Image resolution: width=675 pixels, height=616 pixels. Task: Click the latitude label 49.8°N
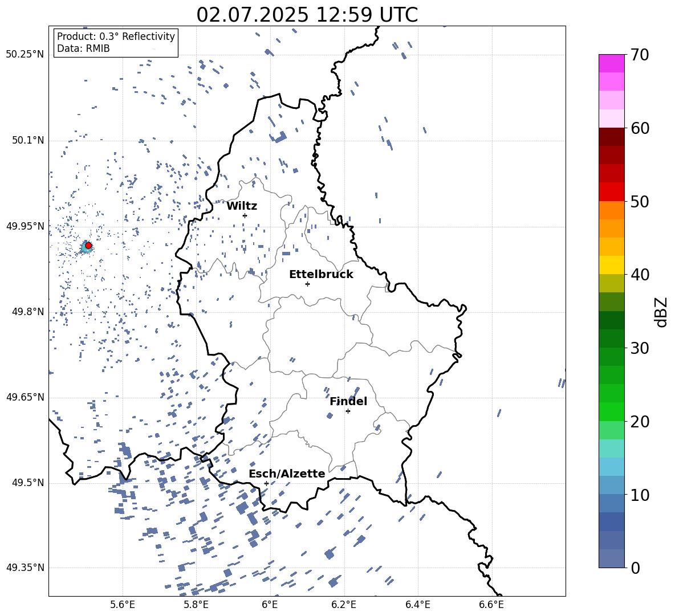[x=28, y=312]
